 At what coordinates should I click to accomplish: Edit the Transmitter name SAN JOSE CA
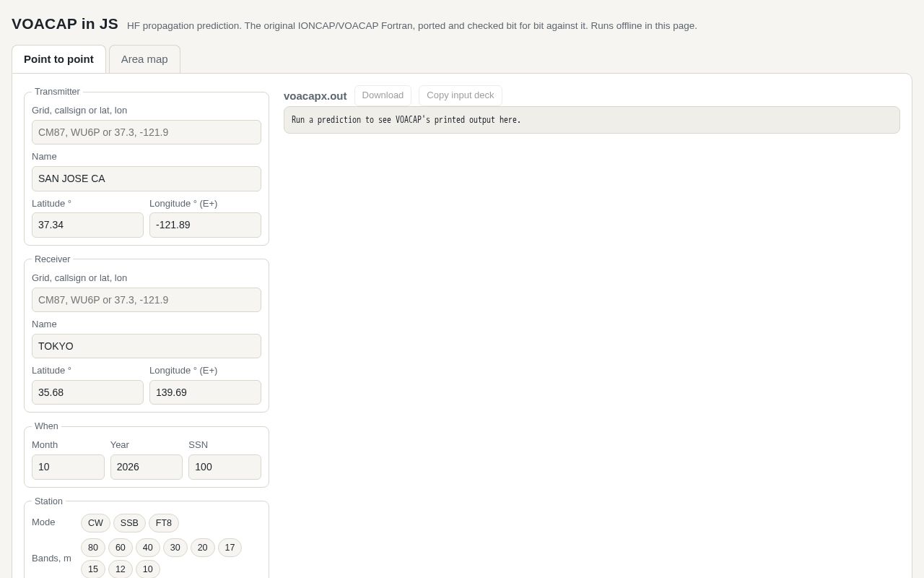click(147, 178)
